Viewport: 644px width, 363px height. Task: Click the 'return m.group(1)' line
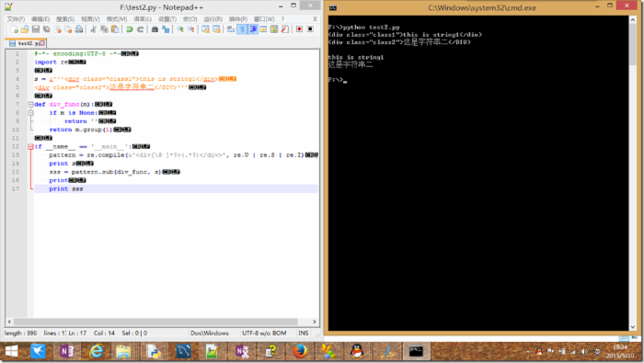click(x=81, y=130)
